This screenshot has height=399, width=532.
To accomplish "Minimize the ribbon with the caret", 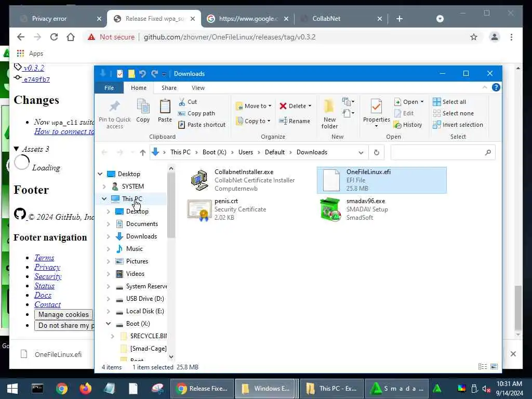I will click(485, 87).
